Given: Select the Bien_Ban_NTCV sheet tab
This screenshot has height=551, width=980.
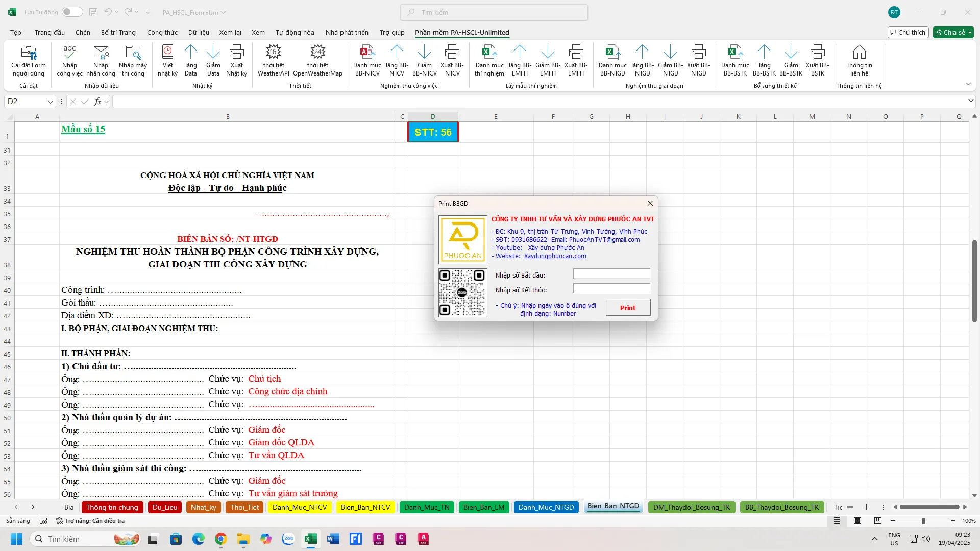Looking at the screenshot, I should pyautogui.click(x=365, y=507).
